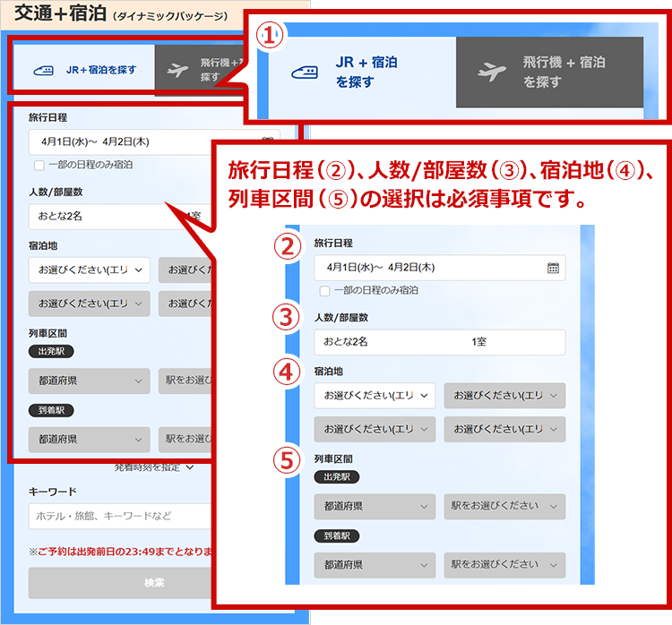672x625 pixels.
Task: Open calendar icon in enlarged 旅行日程 field
Action: coord(553,268)
